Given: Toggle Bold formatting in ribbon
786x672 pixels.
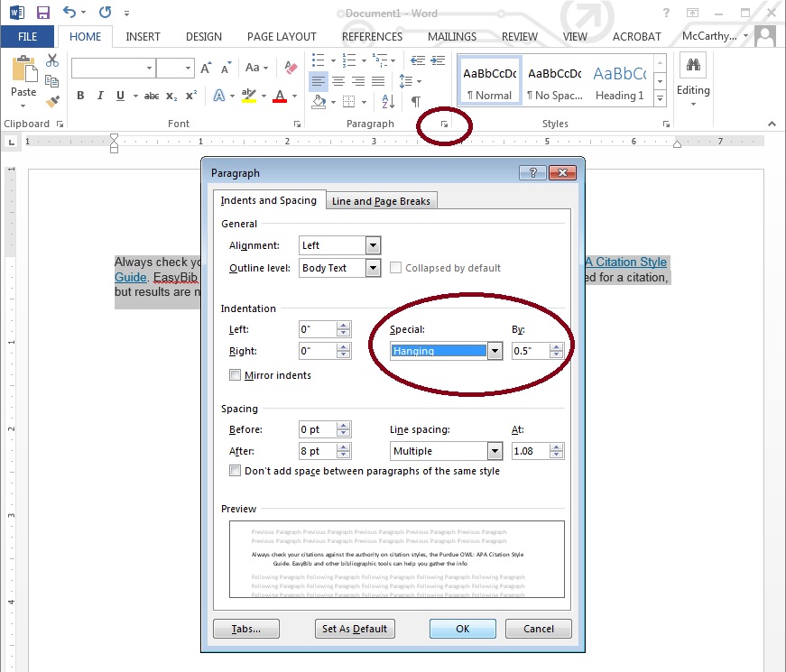Looking at the screenshot, I should point(80,96).
